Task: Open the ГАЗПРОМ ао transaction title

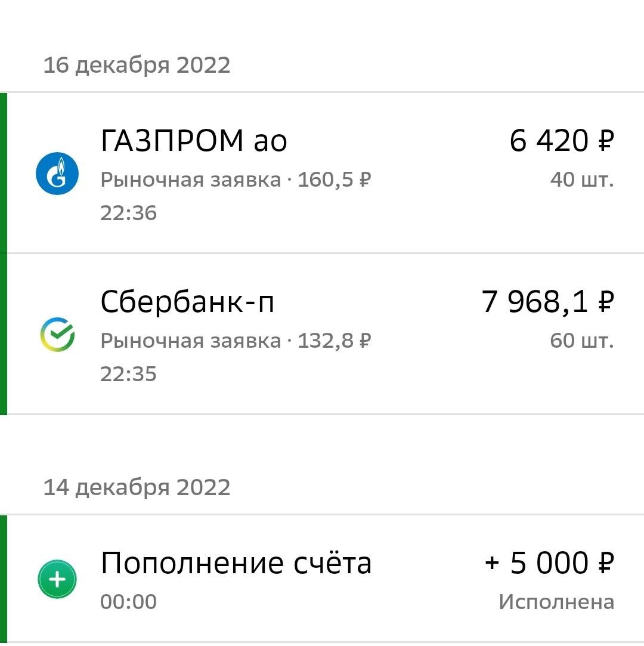Action: point(194,141)
